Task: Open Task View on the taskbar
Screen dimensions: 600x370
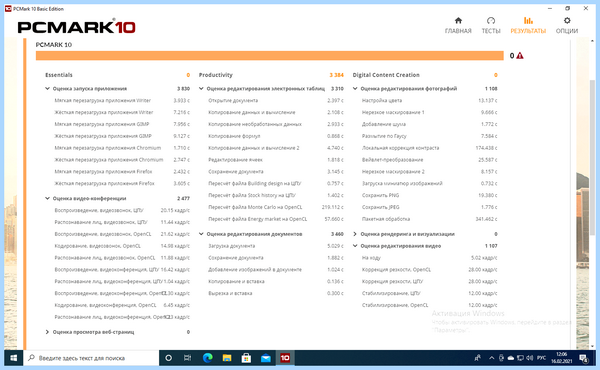Action: pyautogui.click(x=188, y=358)
